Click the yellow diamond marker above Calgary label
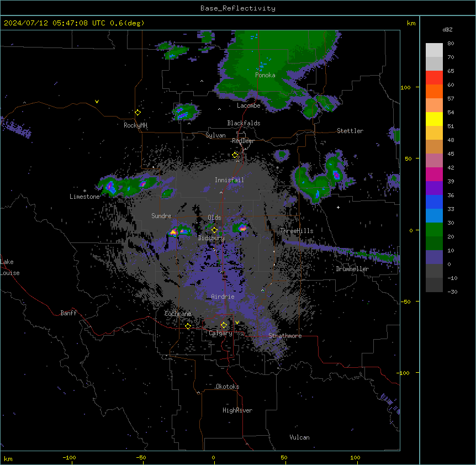The height and width of the screenshot is (465, 476). pos(224,325)
